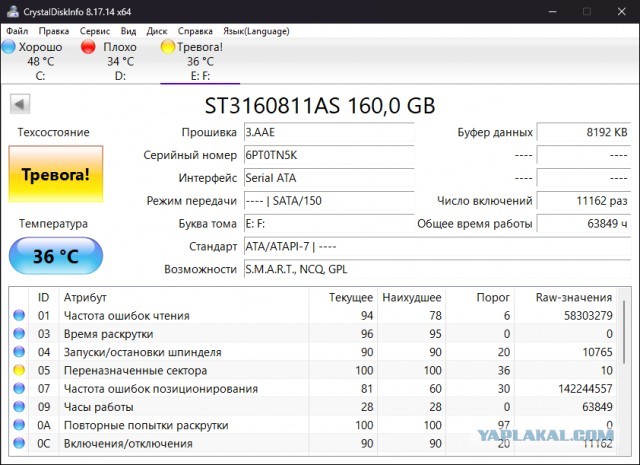This screenshot has height=465, width=640.
Task: Select the yellow Тревога! drive E: F: icon
Action: pyautogui.click(x=167, y=47)
